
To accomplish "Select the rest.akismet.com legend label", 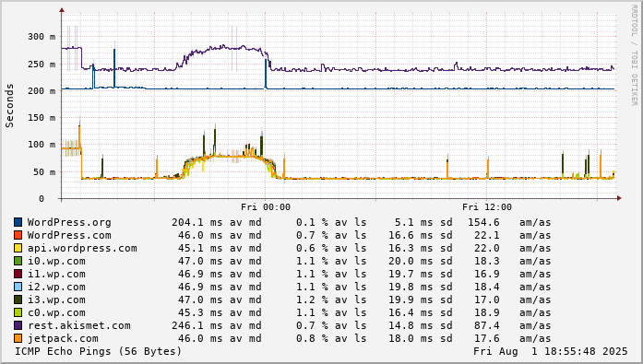I will [79, 325].
